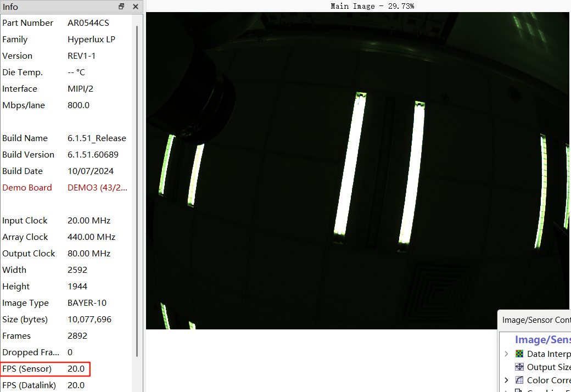Click the Info panel title bar
Image resolution: width=571 pixels, height=392 pixels.
(x=55, y=7)
